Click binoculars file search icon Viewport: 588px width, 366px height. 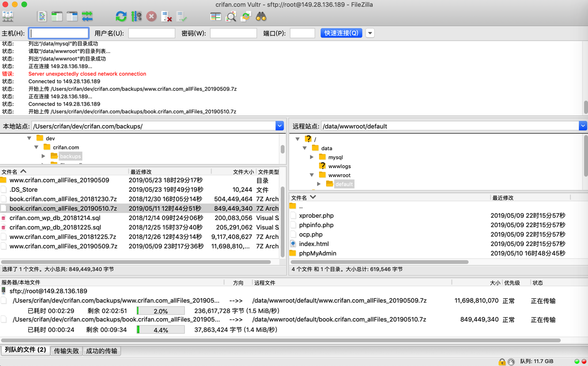261,17
